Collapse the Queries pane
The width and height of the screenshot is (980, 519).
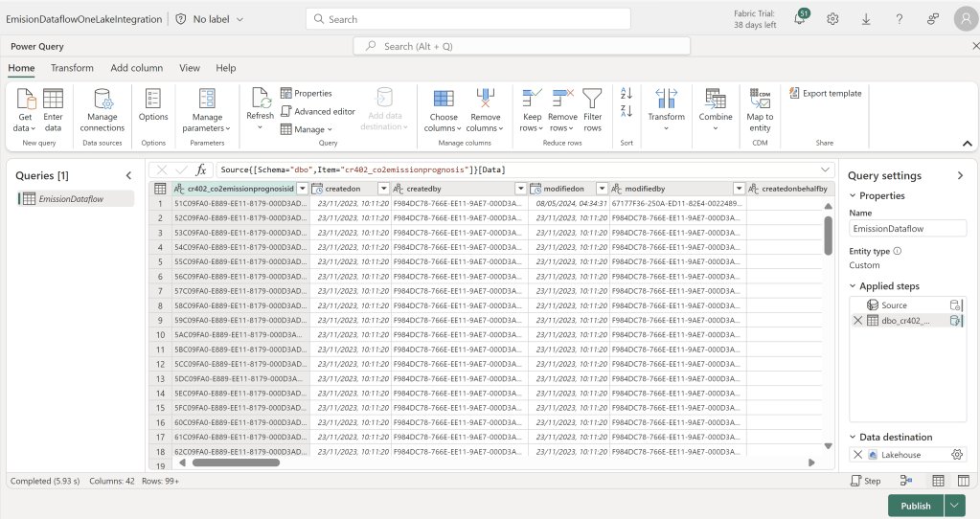coord(129,175)
